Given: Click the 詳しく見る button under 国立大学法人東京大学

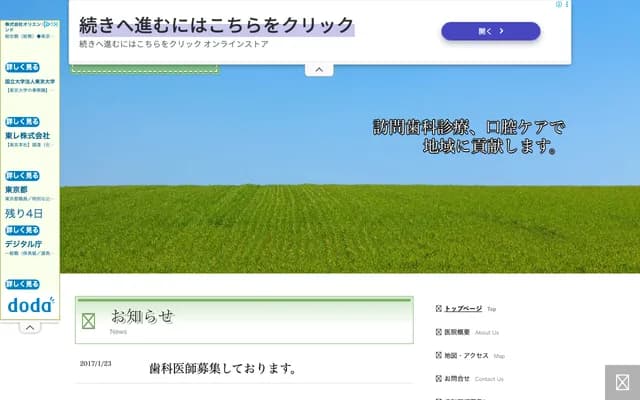Looking at the screenshot, I should tap(22, 122).
